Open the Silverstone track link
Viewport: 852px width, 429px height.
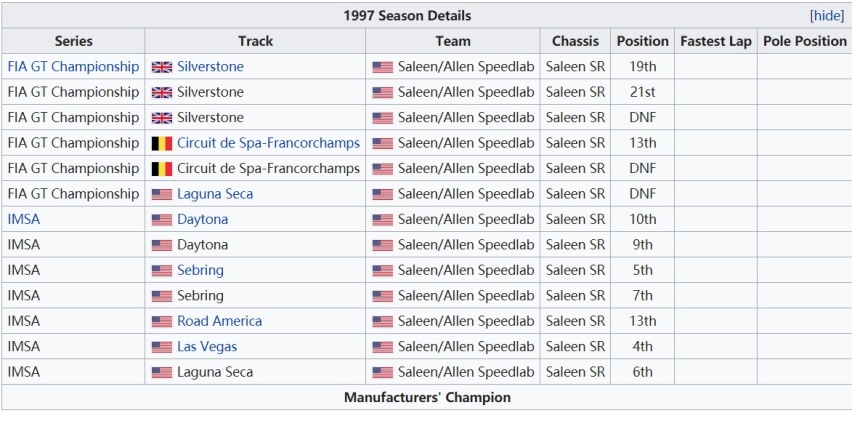210,66
